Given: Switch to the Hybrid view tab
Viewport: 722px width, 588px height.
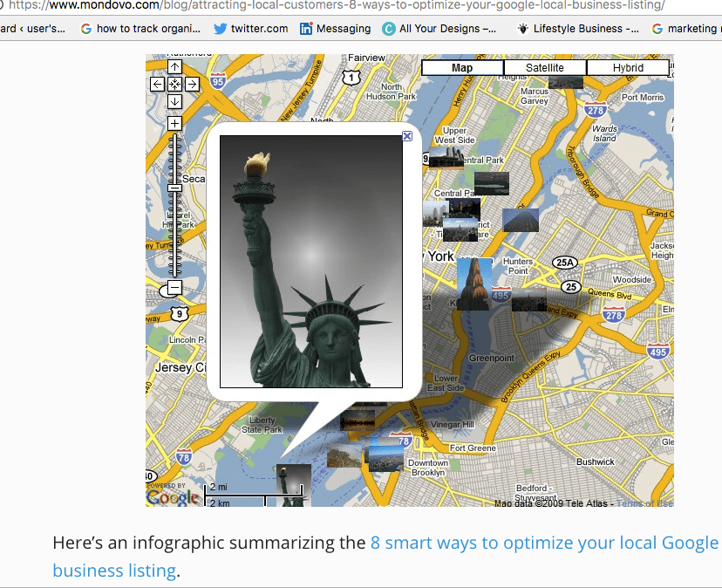Looking at the screenshot, I should click(x=628, y=68).
